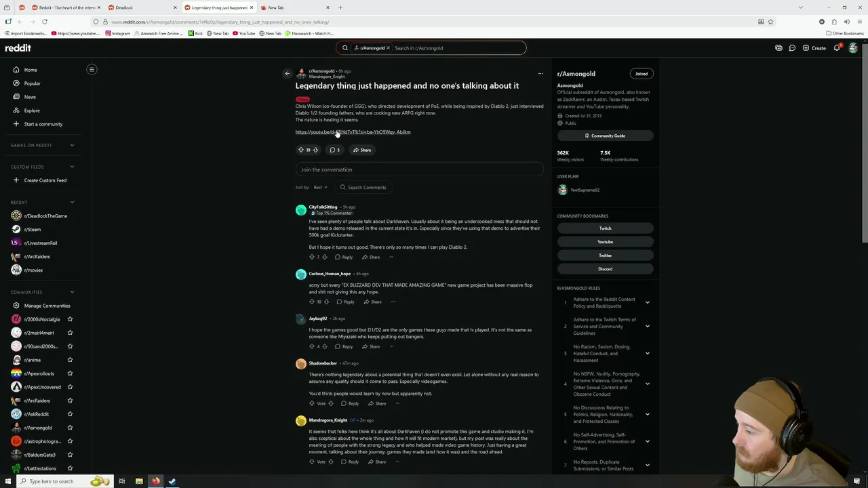The width and height of the screenshot is (868, 488).
Task: Open the Discord community bookmark
Action: point(605,269)
